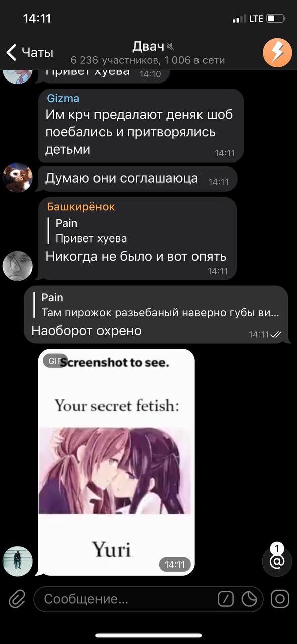Tap the muted speaker icon near title
297x644 pixels.
[171, 47]
